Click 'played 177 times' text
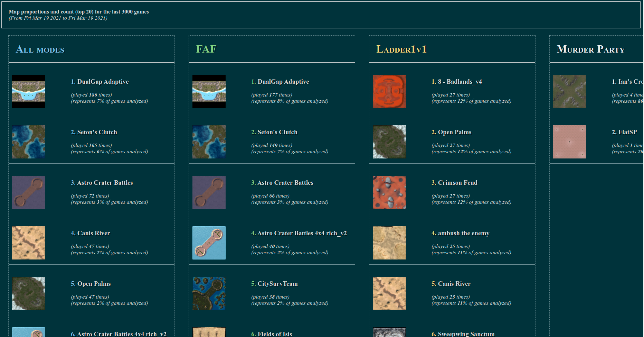Viewport: 644px width, 337px height. click(272, 95)
